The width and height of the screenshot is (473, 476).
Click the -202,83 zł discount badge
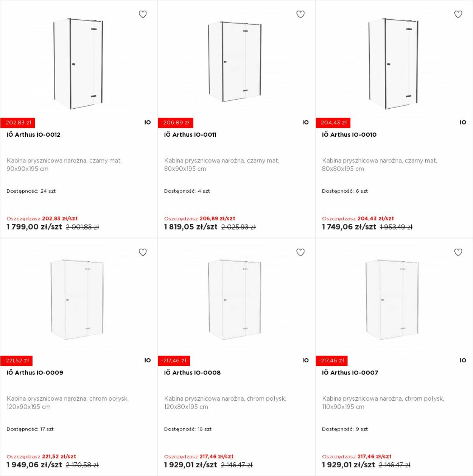(x=18, y=123)
